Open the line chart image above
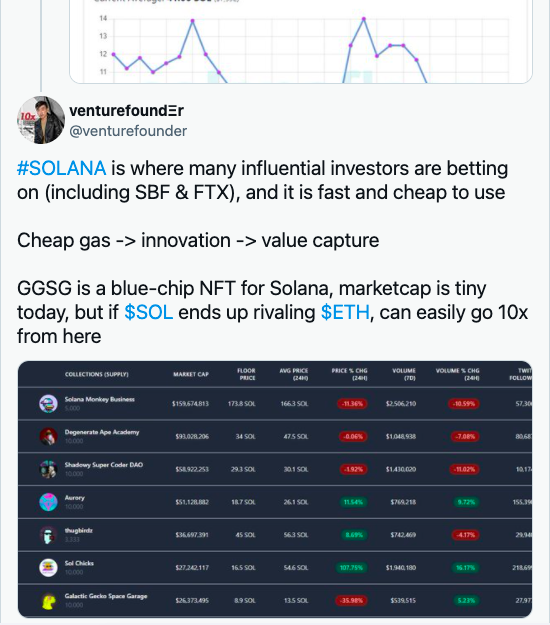 click(x=301, y=41)
